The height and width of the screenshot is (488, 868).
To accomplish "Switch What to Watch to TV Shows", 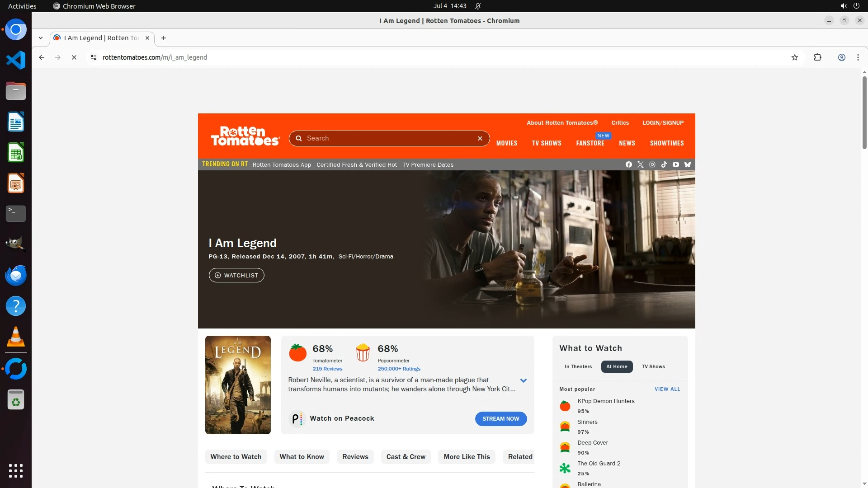I will pos(653,366).
